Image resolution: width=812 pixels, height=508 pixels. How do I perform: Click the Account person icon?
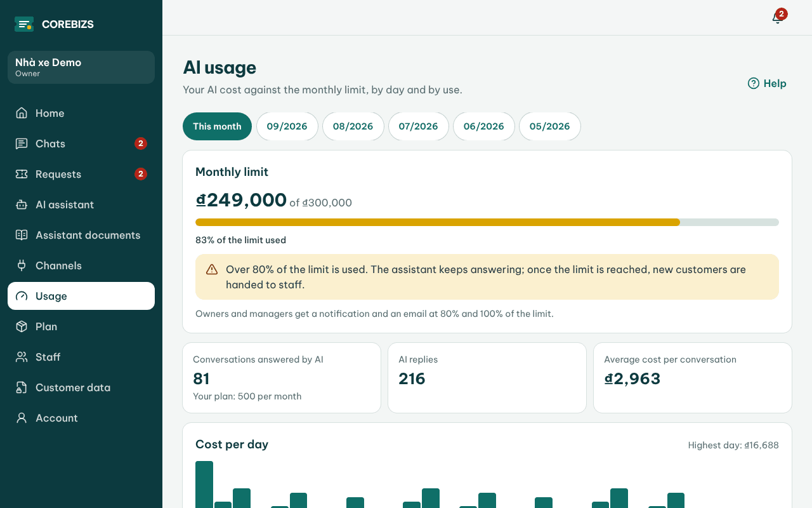22,418
